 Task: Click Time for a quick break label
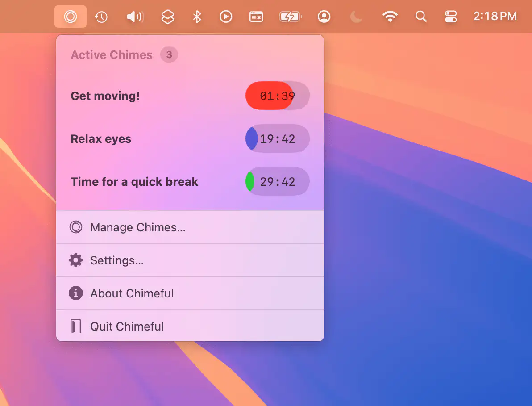(134, 182)
